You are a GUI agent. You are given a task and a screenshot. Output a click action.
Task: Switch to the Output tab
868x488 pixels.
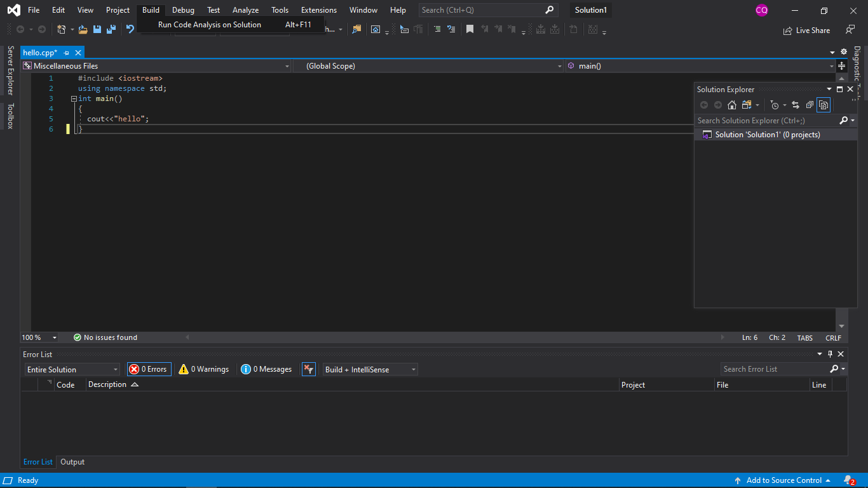coord(72,462)
